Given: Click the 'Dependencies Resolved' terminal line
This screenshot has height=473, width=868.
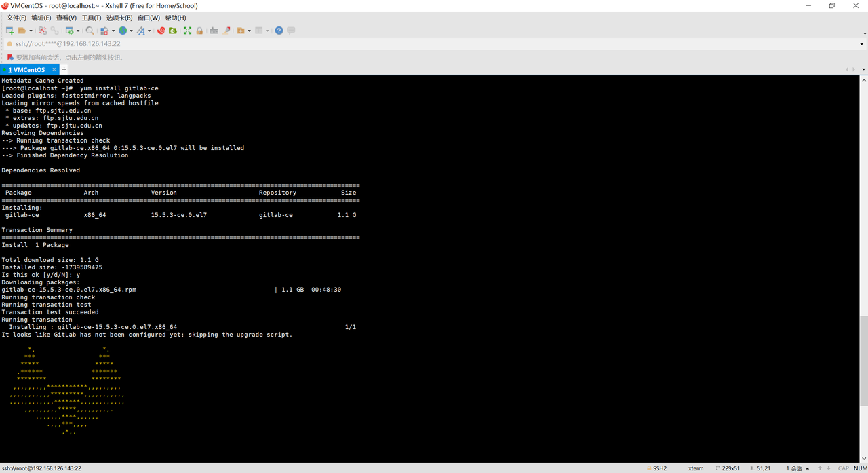Looking at the screenshot, I should 41,170.
